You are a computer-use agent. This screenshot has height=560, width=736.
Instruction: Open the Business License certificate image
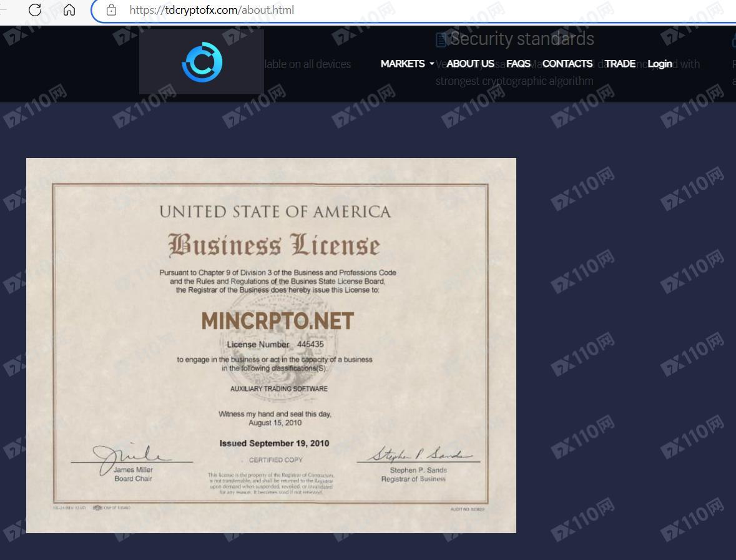[x=271, y=345]
